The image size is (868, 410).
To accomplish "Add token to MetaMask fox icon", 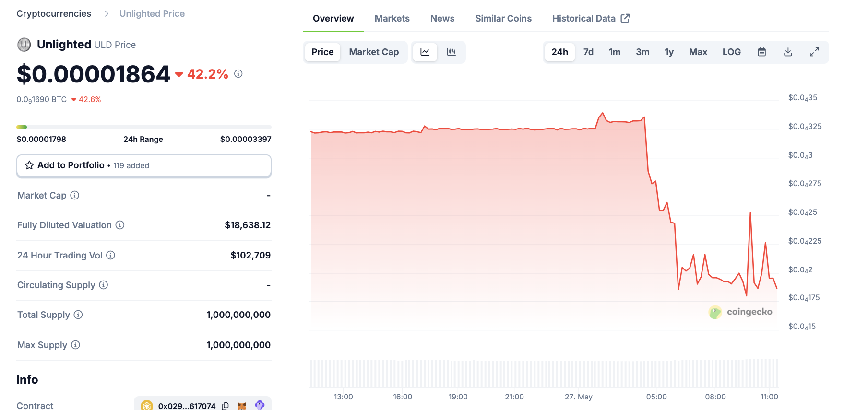I will click(x=242, y=406).
